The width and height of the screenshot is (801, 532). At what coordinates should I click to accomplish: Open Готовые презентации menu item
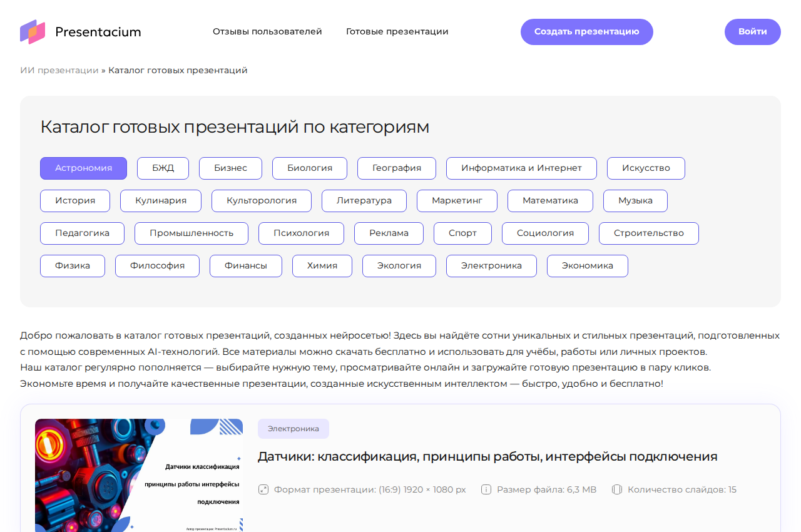click(397, 31)
